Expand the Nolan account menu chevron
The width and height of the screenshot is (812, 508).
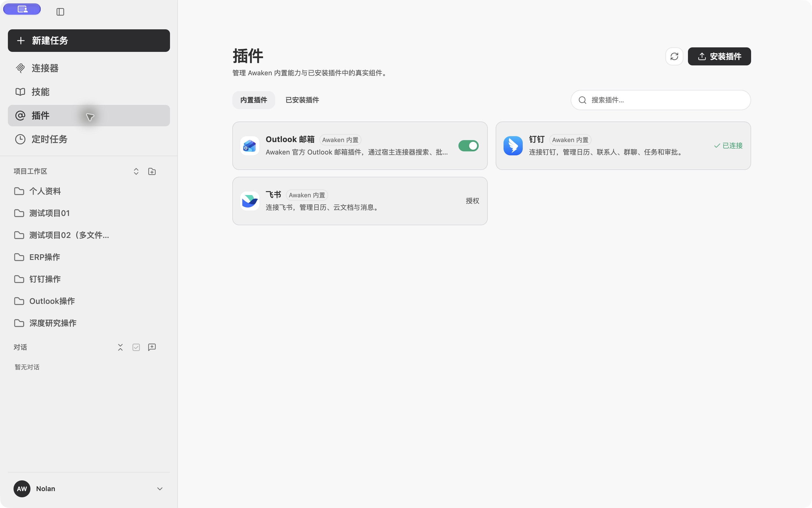tap(160, 489)
